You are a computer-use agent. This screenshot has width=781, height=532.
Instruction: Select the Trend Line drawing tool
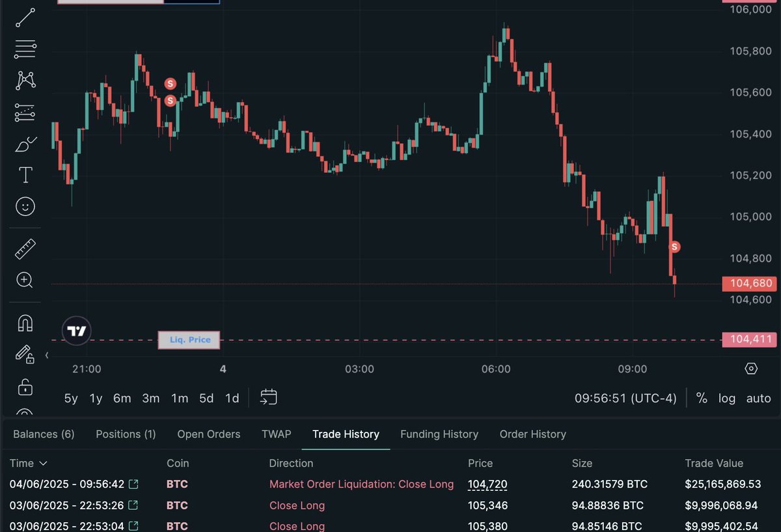[25, 18]
